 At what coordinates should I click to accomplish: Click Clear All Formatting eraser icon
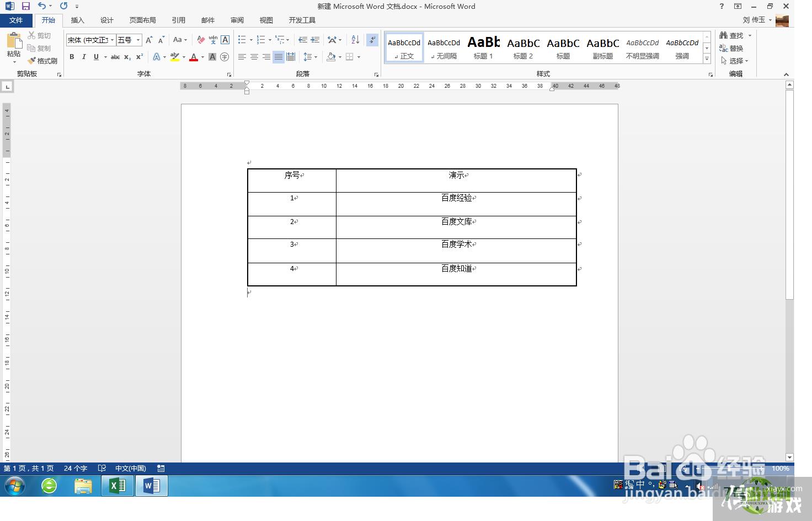click(x=201, y=40)
